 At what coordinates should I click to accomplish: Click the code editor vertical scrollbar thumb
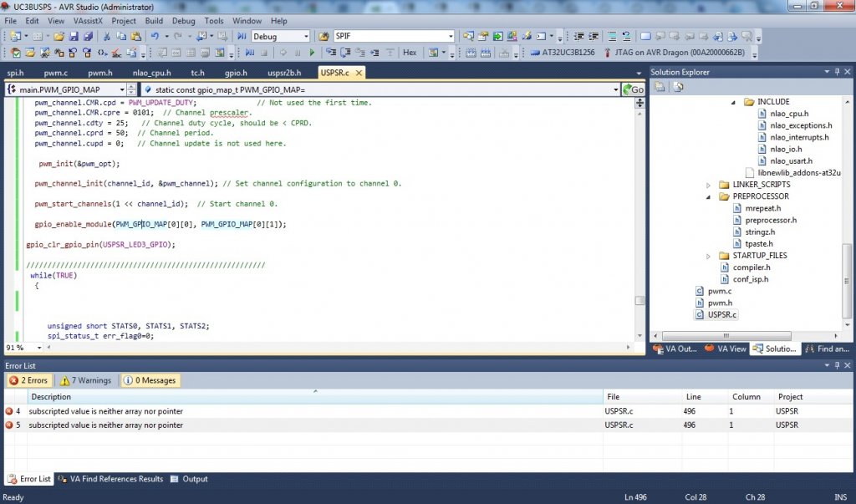[639, 300]
